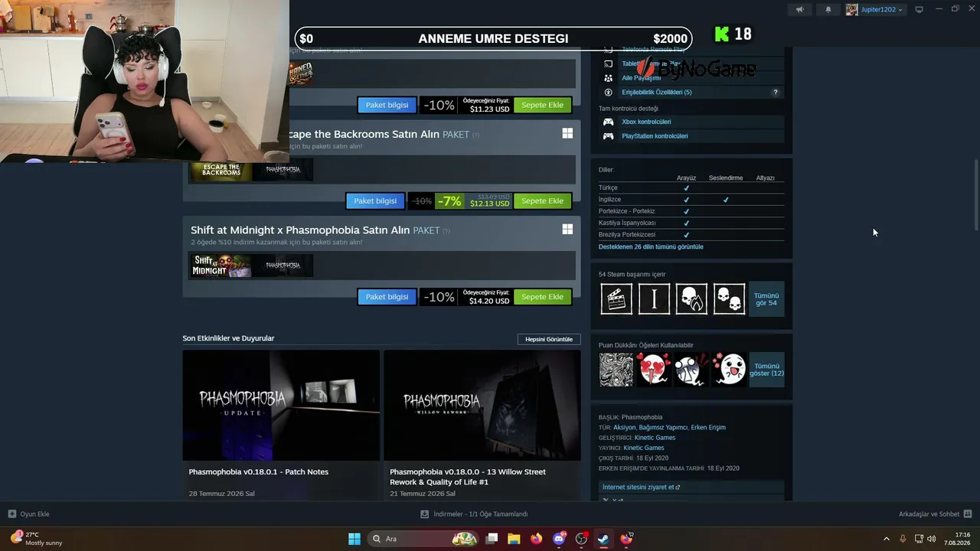Open the 13 Willow Street Rework image
980x551 pixels.
tap(482, 406)
